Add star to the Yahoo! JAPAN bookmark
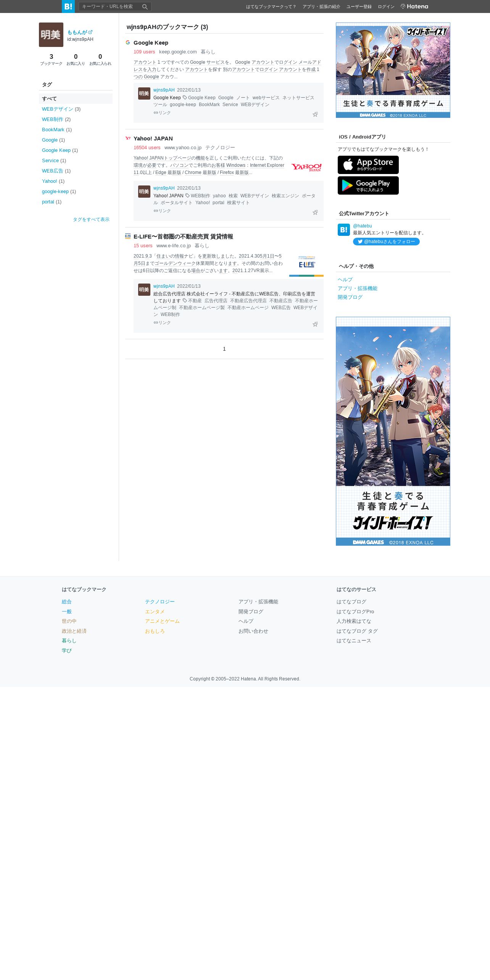Screen dimensions: 490x980 pyautogui.click(x=315, y=212)
